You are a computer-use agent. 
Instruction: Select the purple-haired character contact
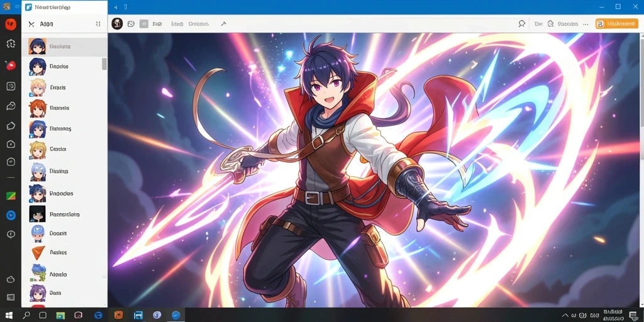[65, 293]
